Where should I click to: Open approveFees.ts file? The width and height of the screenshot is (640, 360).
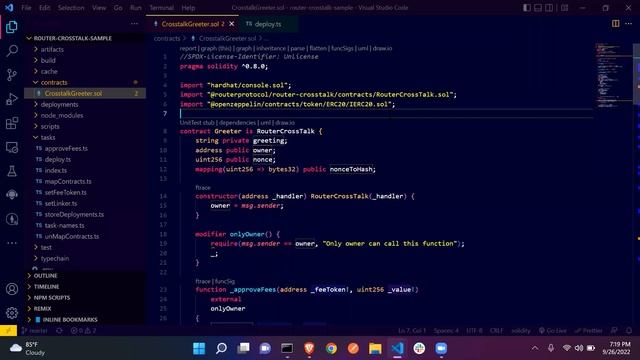click(x=66, y=148)
